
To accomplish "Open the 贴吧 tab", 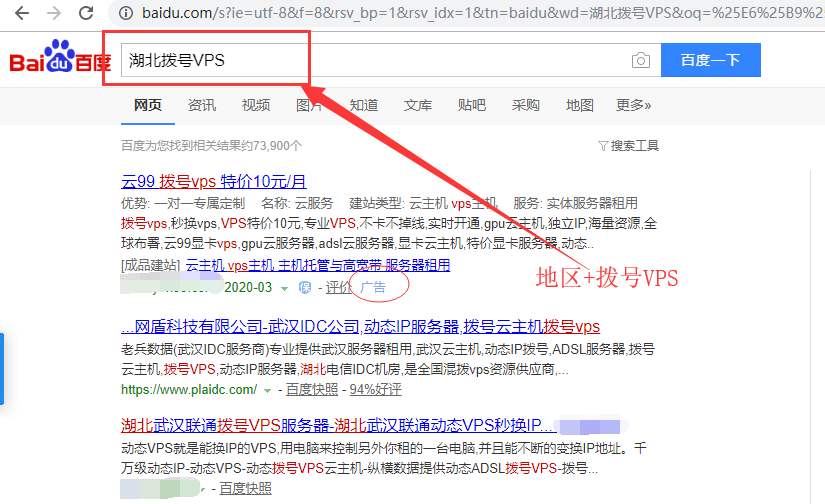I will [472, 105].
